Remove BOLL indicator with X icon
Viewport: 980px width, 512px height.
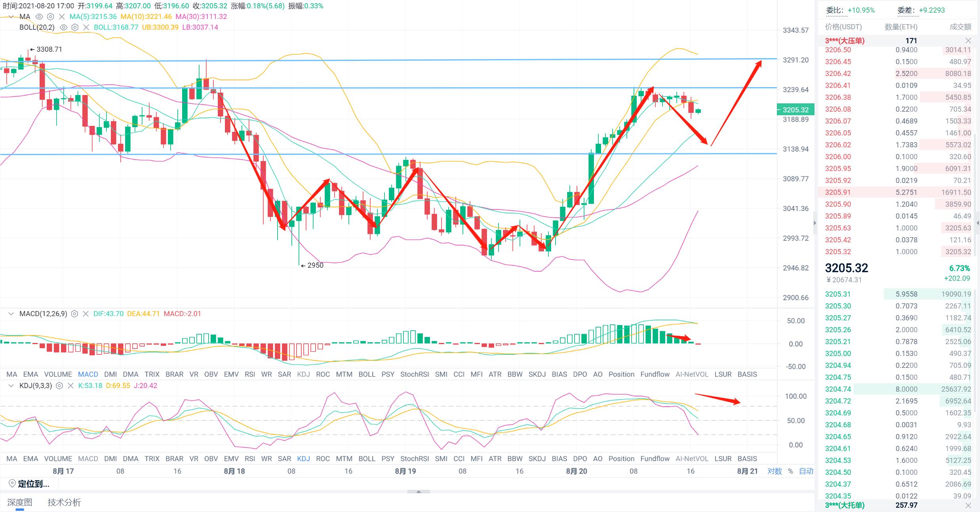[x=86, y=27]
